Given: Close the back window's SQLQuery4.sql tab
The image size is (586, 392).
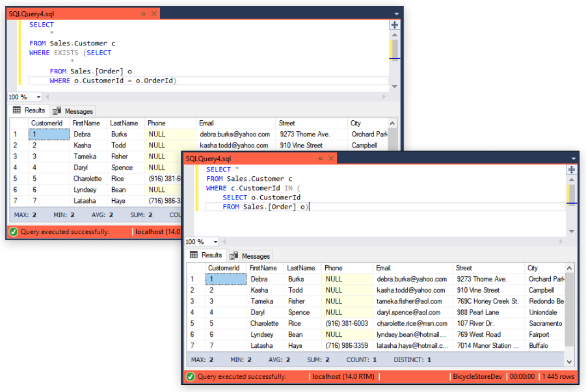Looking at the screenshot, I should 154,14.
